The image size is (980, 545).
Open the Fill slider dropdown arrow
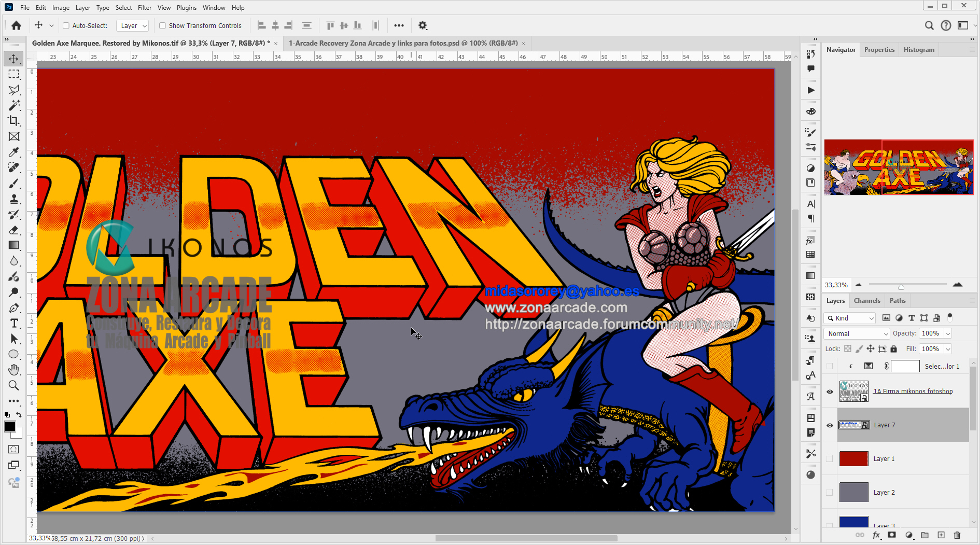coord(948,349)
